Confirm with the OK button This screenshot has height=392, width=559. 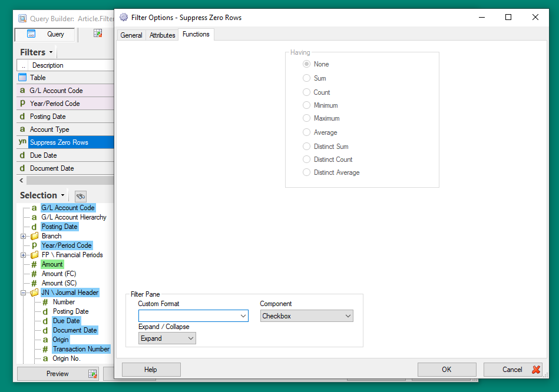tap(446, 370)
